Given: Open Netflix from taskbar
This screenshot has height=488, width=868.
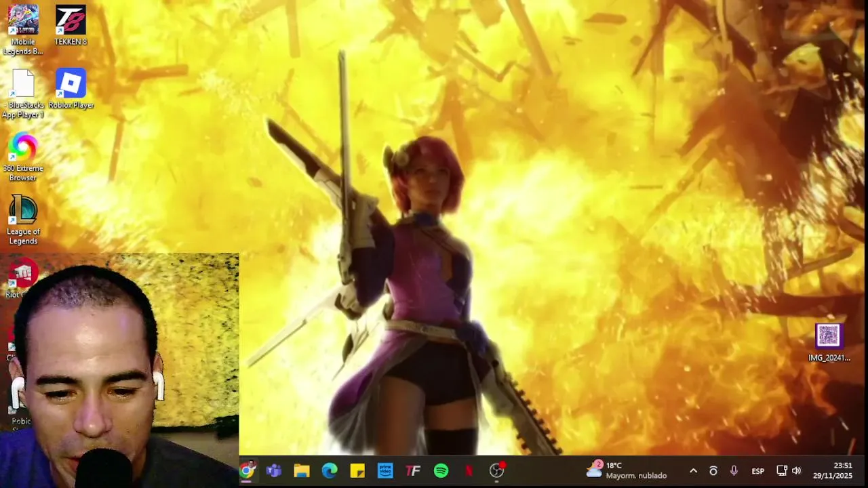Looking at the screenshot, I should point(469,470).
